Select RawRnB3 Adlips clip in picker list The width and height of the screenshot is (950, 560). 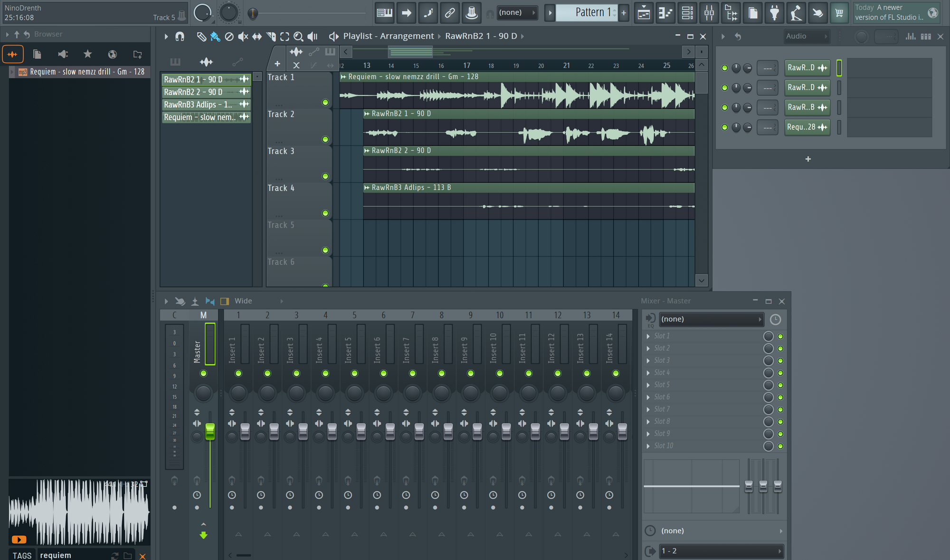[206, 104]
